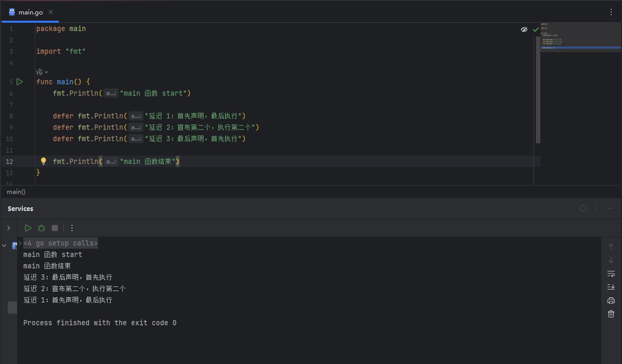This screenshot has height=364, width=622.
Task: Open the Services panel options menu
Action: click(x=597, y=208)
